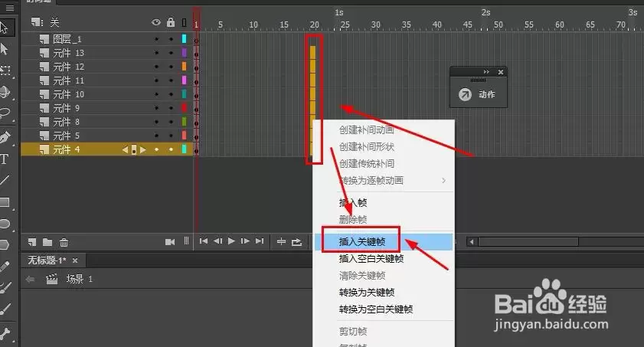Toggle visibility of all layers eye icon
Image resolution: width=644 pixels, height=347 pixels.
tap(156, 22)
